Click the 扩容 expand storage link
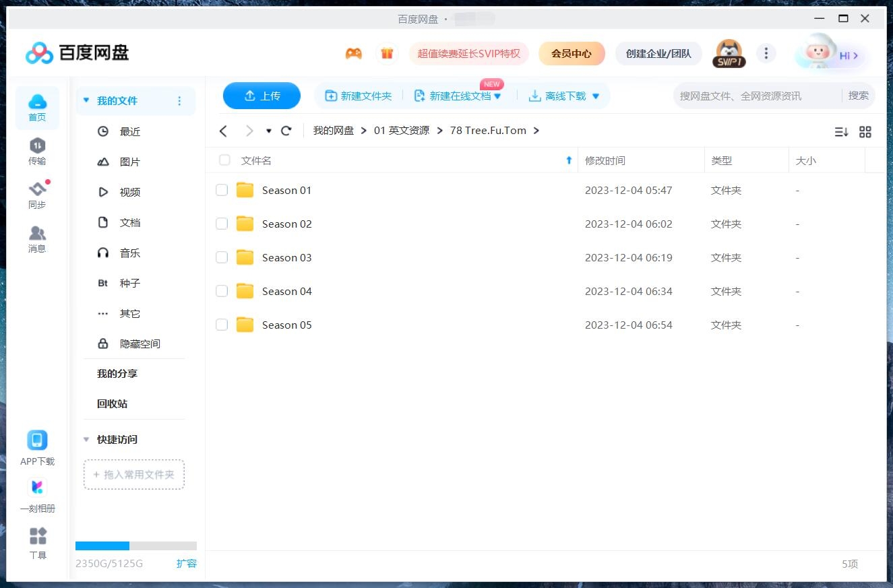This screenshot has width=893, height=588. (187, 563)
